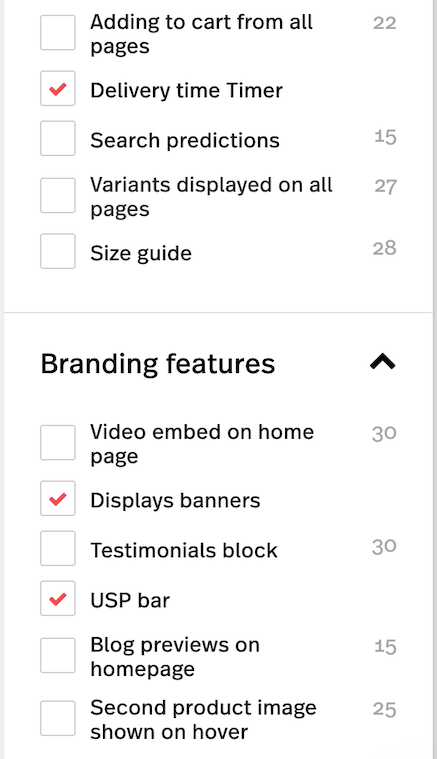The width and height of the screenshot is (437, 759).
Task: Click the Branding features heading
Action: [158, 364]
